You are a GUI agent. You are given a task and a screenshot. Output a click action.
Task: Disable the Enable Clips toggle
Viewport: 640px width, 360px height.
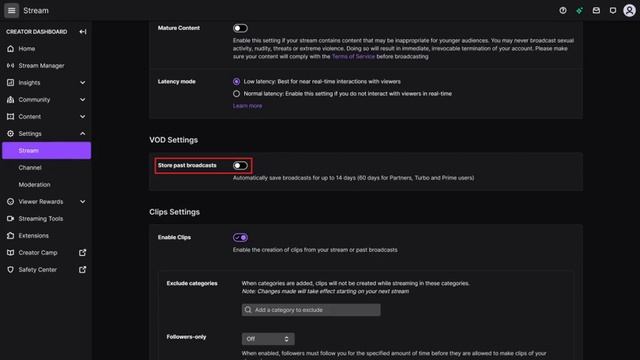coord(240,237)
